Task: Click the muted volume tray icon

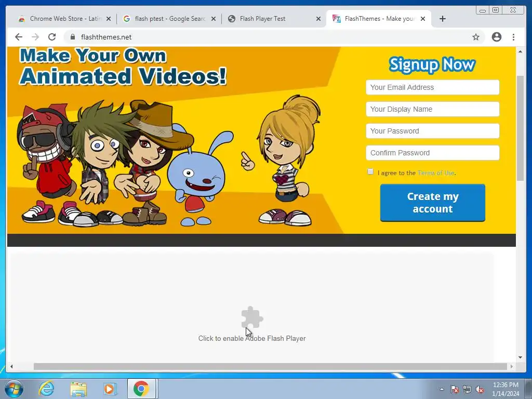Action: tap(480, 389)
